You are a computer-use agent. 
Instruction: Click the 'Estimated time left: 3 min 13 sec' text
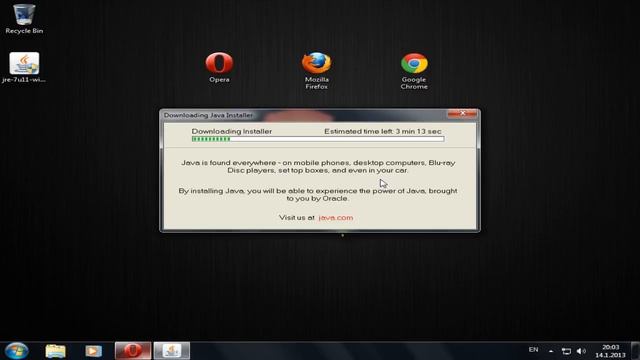point(382,131)
